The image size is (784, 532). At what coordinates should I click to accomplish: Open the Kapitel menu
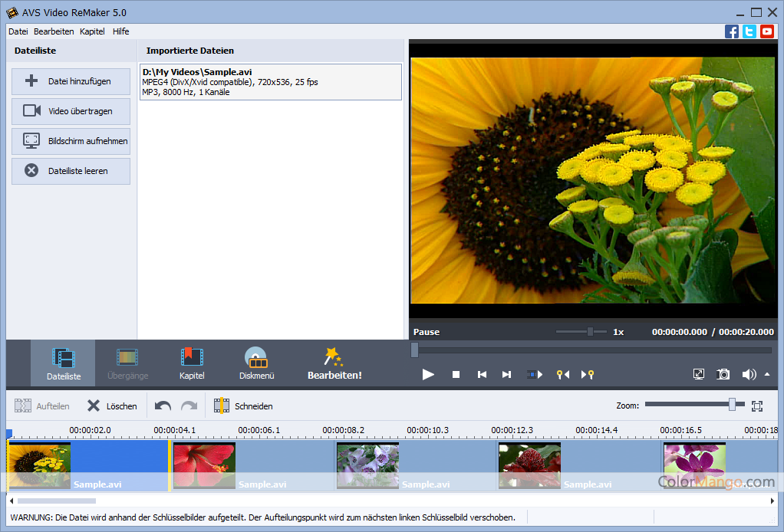coord(92,31)
